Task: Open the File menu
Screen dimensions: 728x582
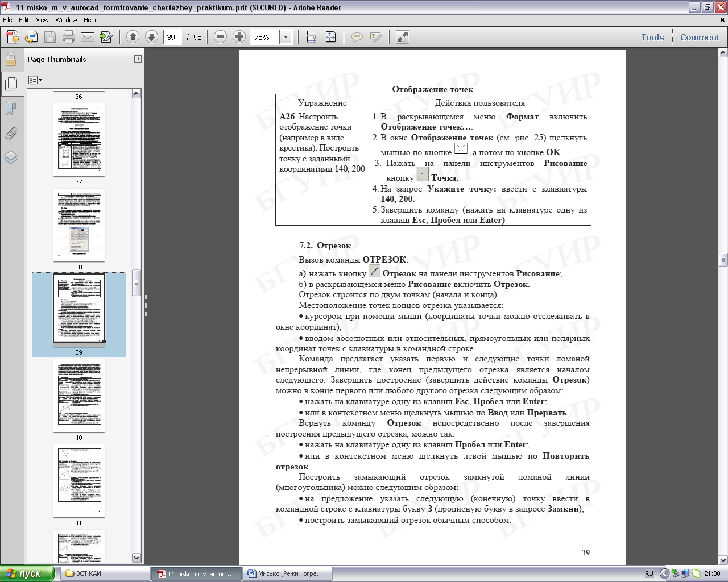Action: click(x=7, y=19)
